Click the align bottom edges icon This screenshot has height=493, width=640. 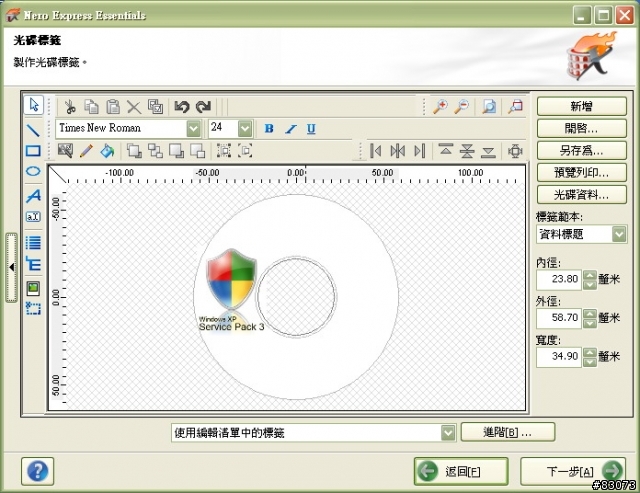pos(488,151)
